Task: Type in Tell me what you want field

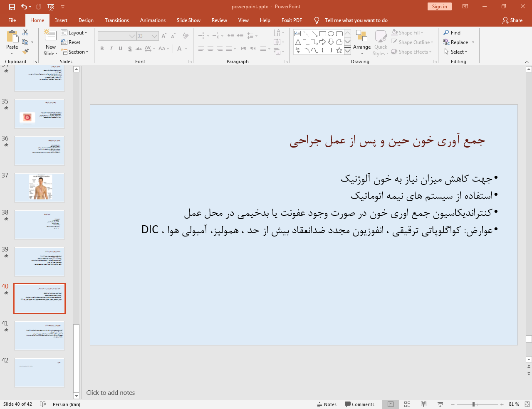Action: click(356, 20)
